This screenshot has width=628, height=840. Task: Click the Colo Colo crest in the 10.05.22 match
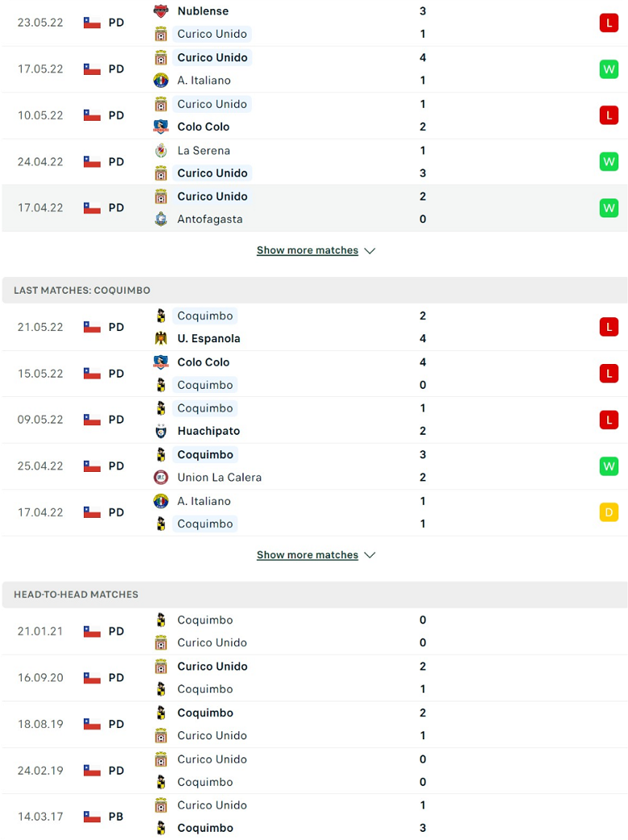(x=160, y=127)
